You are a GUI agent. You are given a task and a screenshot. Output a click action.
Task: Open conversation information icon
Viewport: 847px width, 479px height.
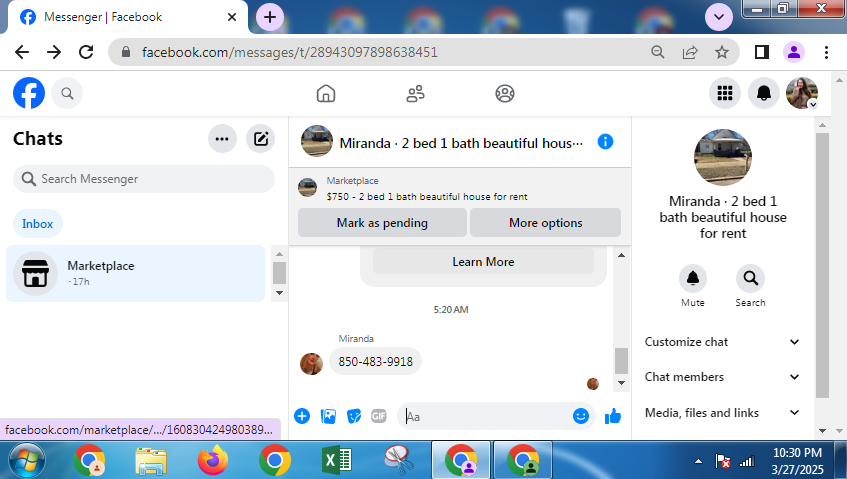(605, 142)
